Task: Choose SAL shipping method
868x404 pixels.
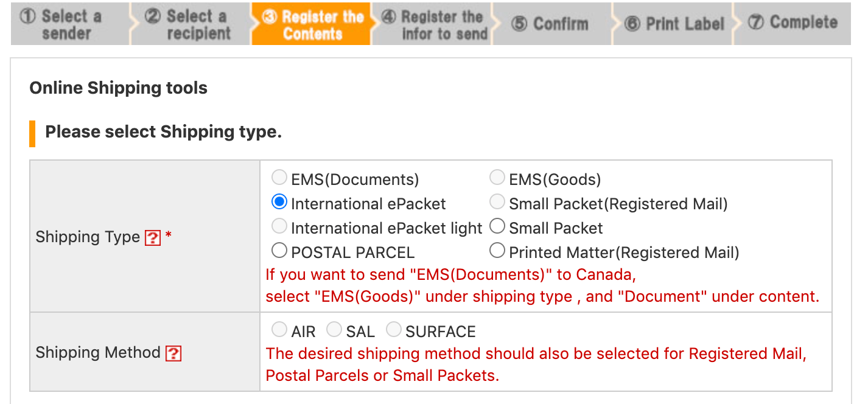Action: pos(334,330)
